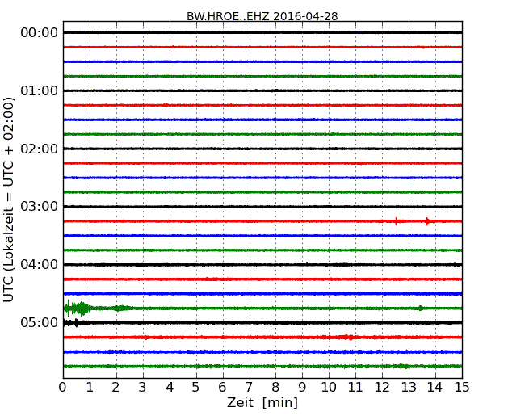Click the bottom green seismogram trace
Viewport: 525px width, 420px height.
tap(262, 367)
